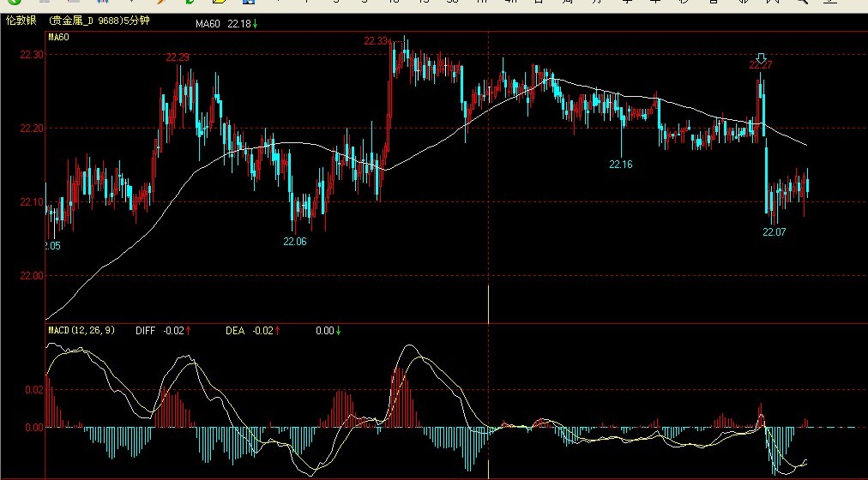Click the (贵金属_D 9688)5分钟 period label
This screenshot has width=868, height=480.
tap(99, 21)
